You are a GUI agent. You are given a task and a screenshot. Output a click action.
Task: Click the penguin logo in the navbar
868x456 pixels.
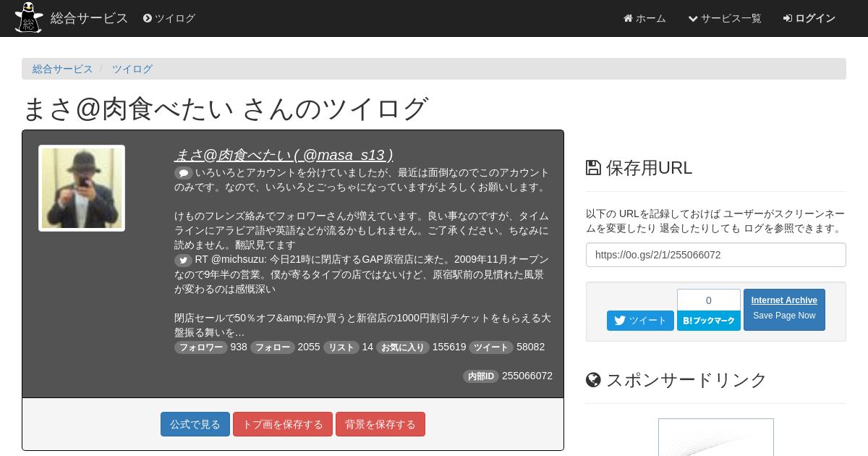click(29, 17)
